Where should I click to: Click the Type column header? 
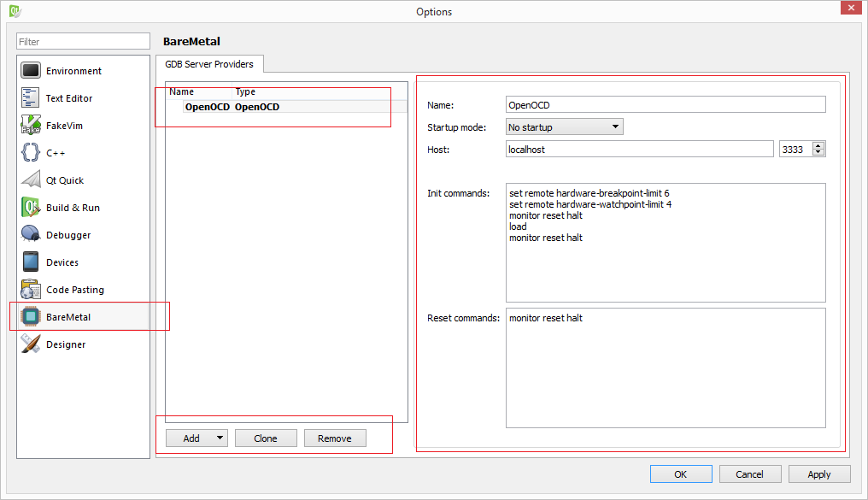pos(245,91)
